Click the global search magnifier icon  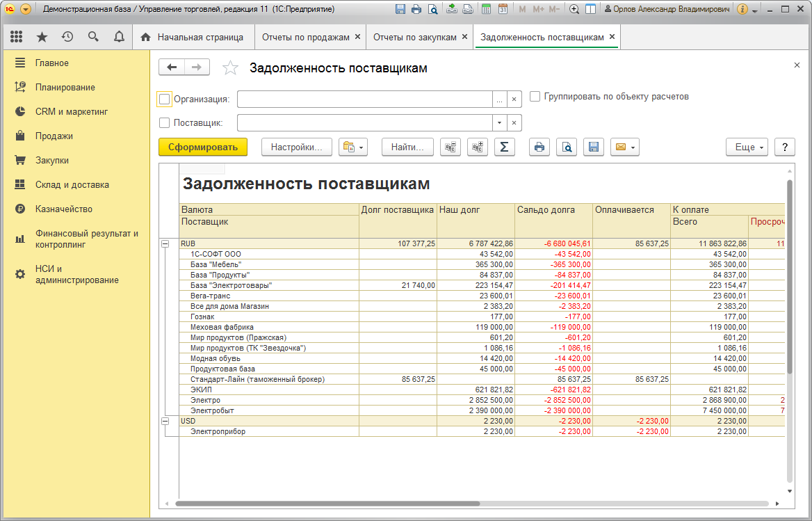coord(93,37)
